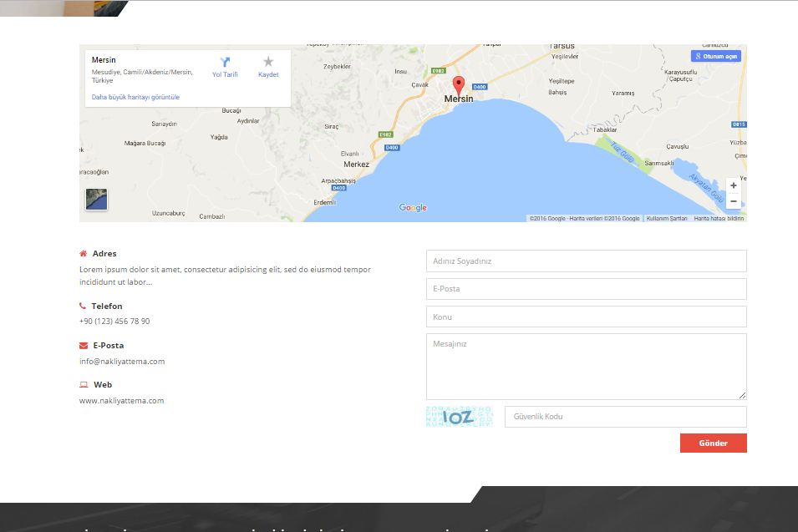
Task: Click the Adınız Soyadınız input field
Action: 587,261
